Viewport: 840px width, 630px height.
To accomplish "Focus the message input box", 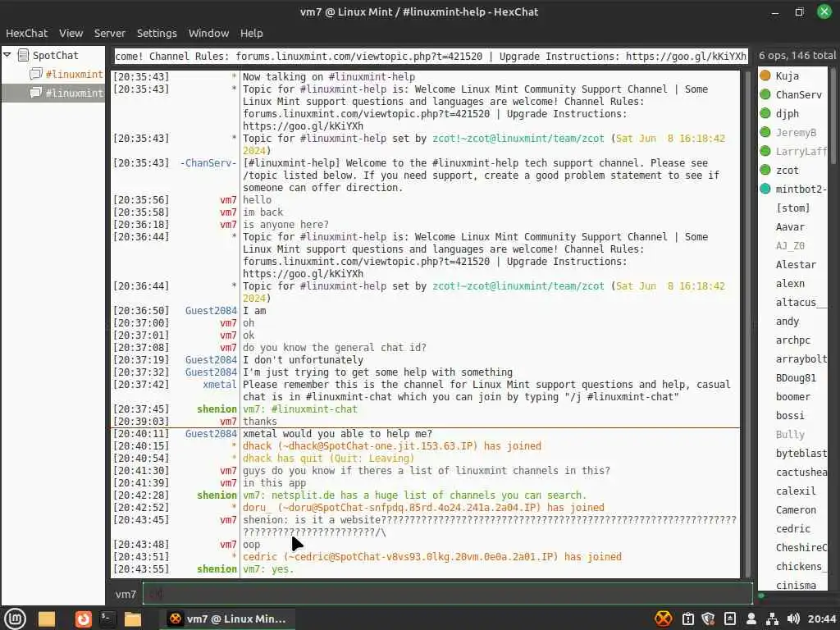I will coord(447,594).
